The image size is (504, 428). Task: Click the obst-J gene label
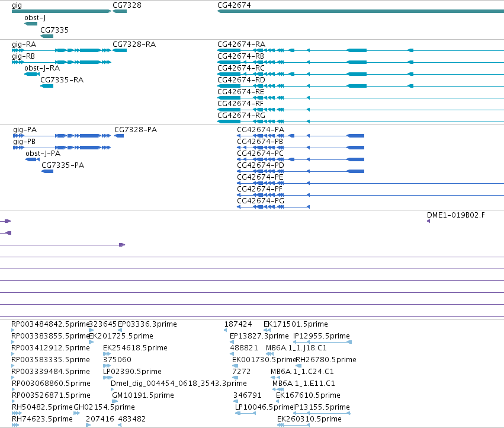tap(35, 18)
